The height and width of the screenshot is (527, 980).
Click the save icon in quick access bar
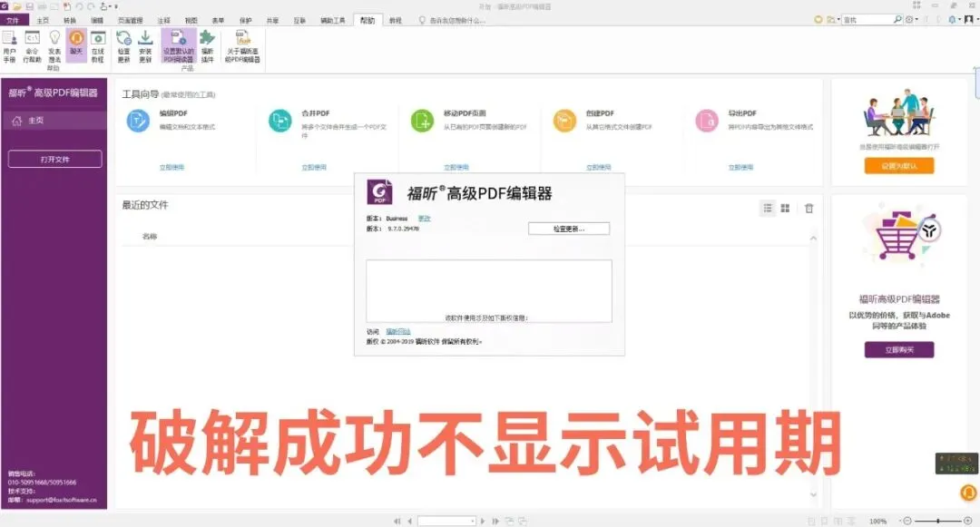click(x=29, y=6)
